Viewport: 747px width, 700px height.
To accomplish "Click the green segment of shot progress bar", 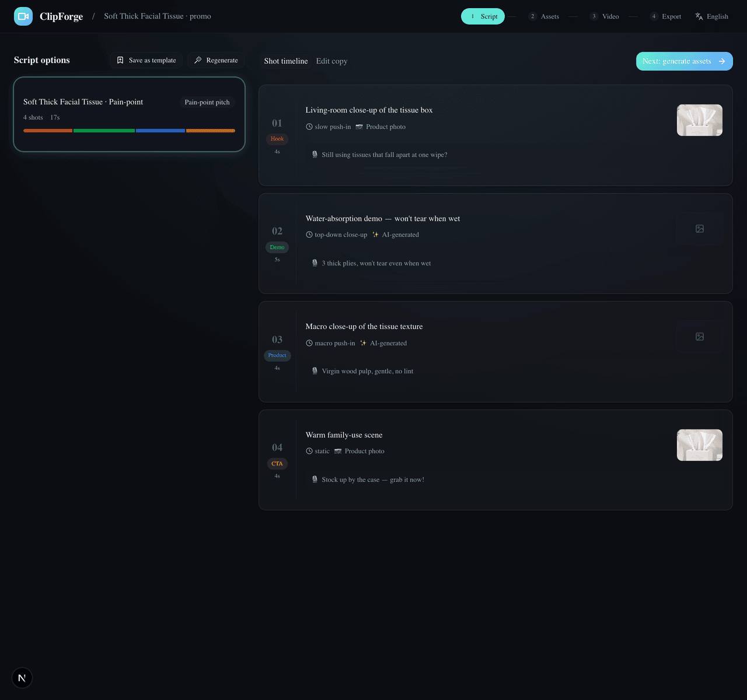I will click(x=104, y=131).
